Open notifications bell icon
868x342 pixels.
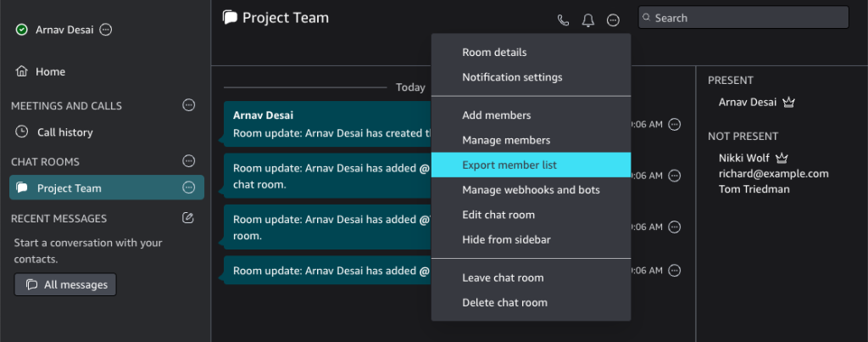point(588,20)
